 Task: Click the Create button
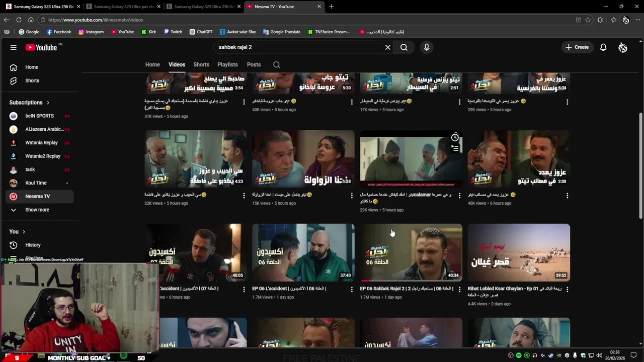577,47
